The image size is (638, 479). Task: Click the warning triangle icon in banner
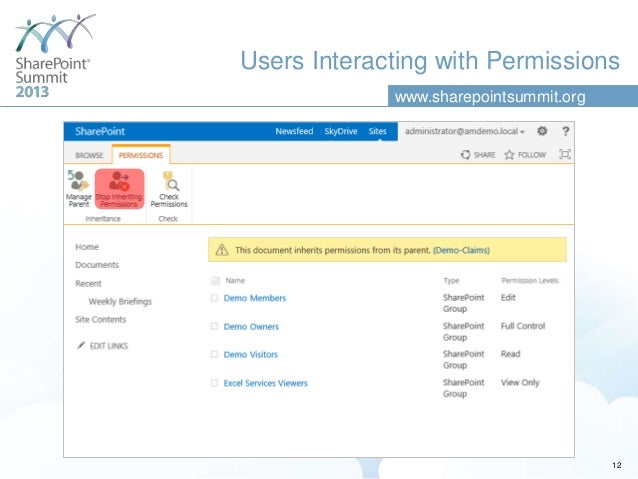click(222, 250)
